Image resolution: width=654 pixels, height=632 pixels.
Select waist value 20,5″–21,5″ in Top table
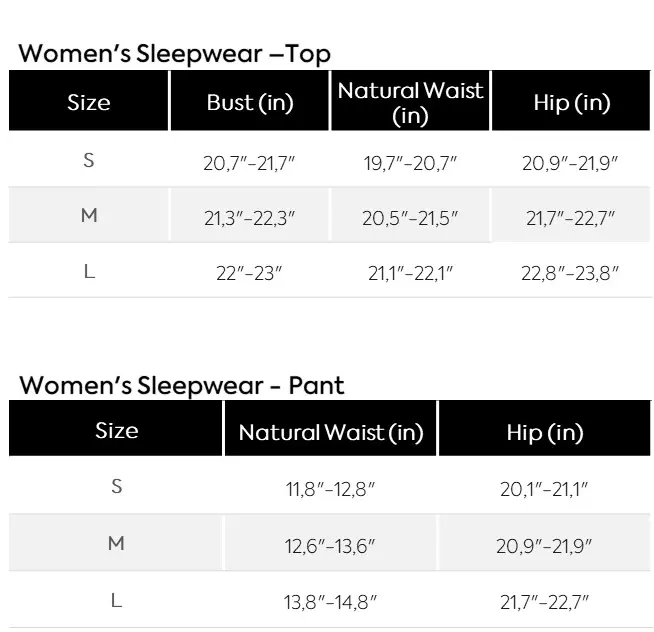tap(410, 219)
